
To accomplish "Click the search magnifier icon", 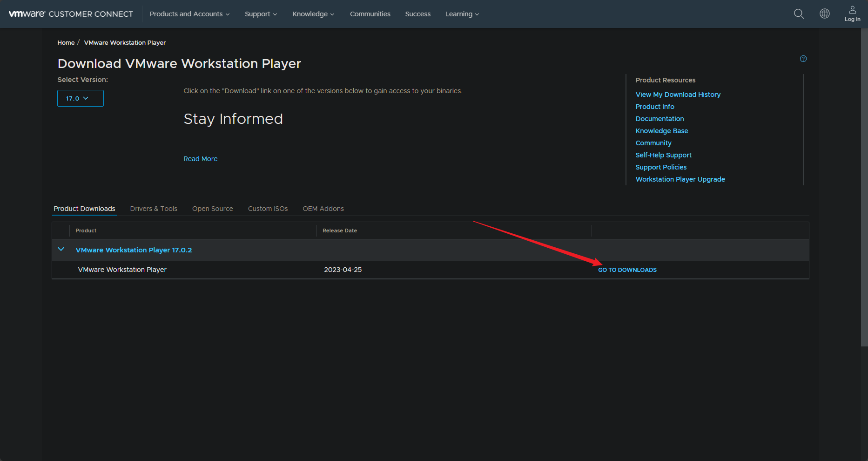I will point(799,14).
